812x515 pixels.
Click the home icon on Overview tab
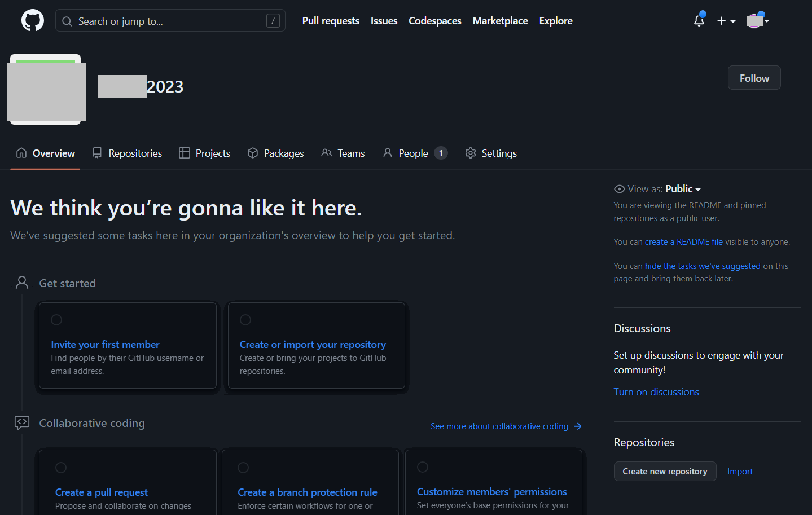click(x=21, y=153)
